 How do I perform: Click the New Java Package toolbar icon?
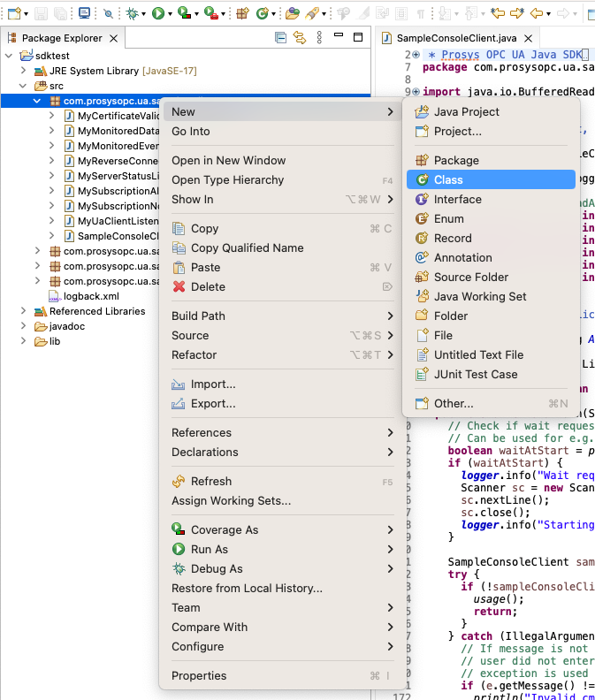(242, 13)
